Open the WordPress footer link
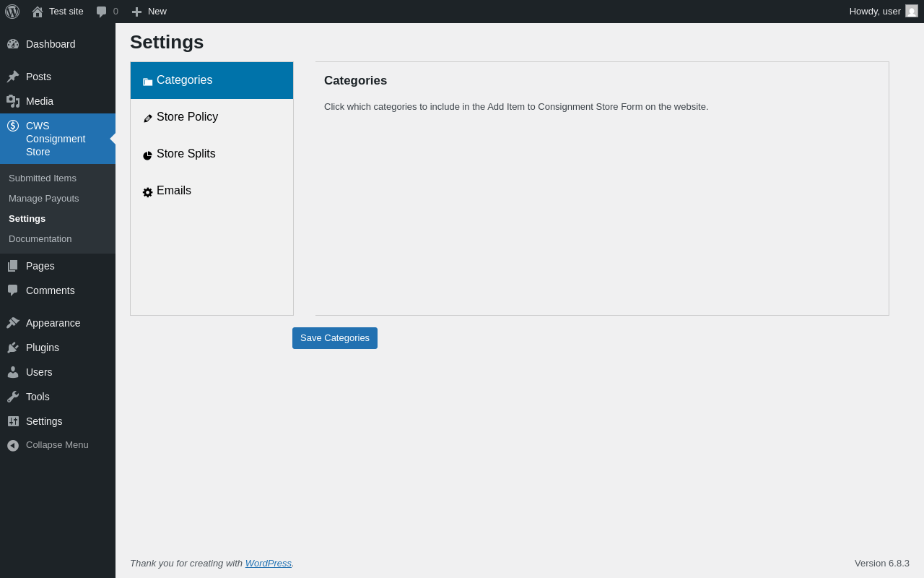 tap(269, 563)
